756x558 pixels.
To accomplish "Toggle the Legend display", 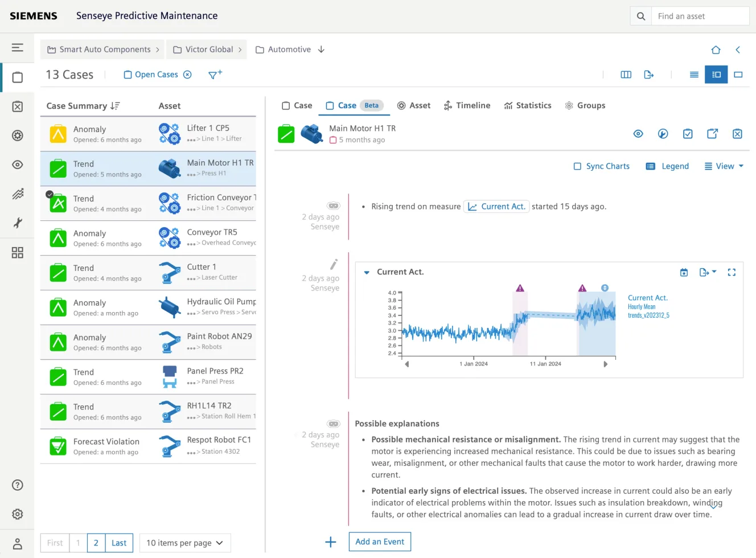I will coord(667,166).
